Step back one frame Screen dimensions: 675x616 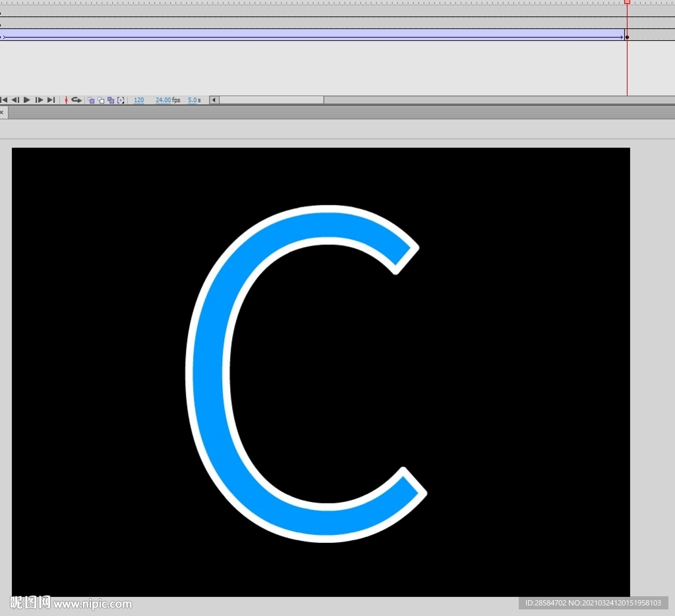click(x=15, y=99)
